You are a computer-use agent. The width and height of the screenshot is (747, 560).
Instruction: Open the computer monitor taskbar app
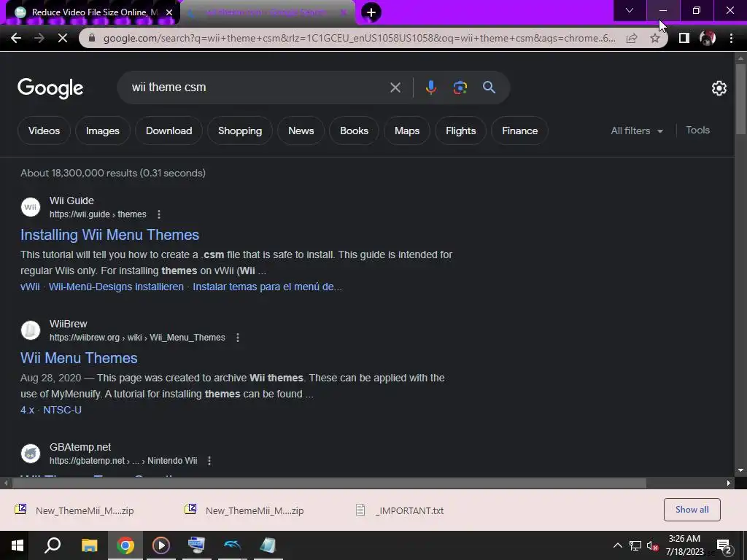[196, 545]
